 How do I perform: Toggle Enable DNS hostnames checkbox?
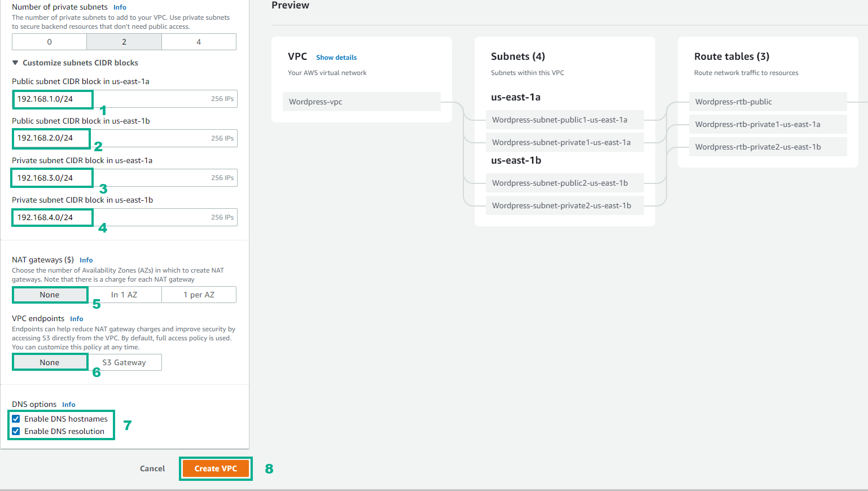[x=16, y=419]
